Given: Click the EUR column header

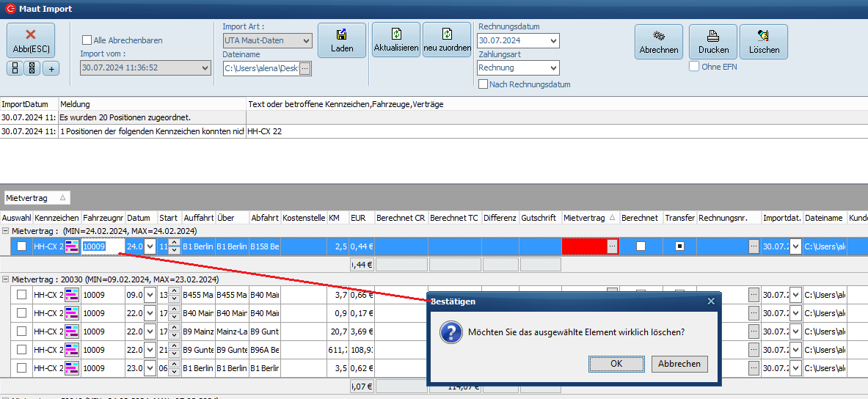Looking at the screenshot, I should pos(359,218).
